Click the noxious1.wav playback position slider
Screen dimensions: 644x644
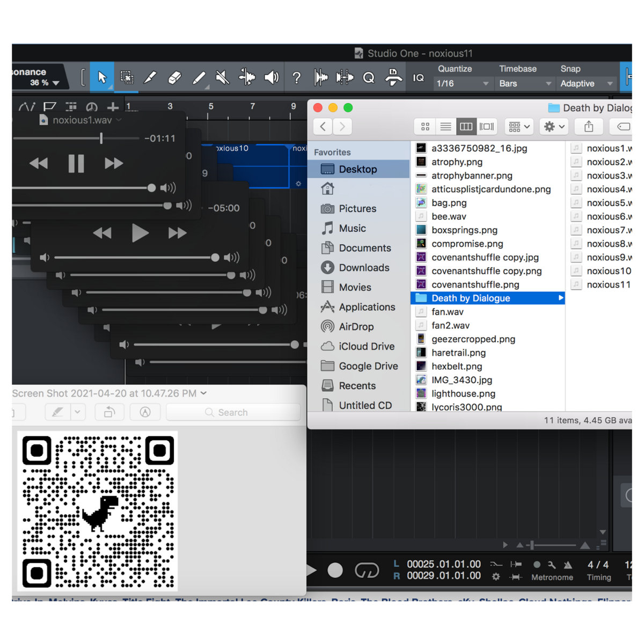(101, 138)
